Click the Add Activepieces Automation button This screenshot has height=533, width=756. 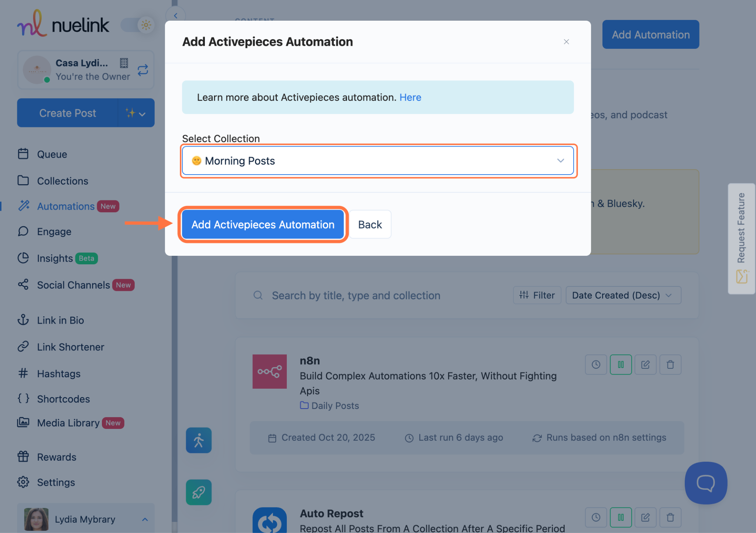click(x=263, y=224)
